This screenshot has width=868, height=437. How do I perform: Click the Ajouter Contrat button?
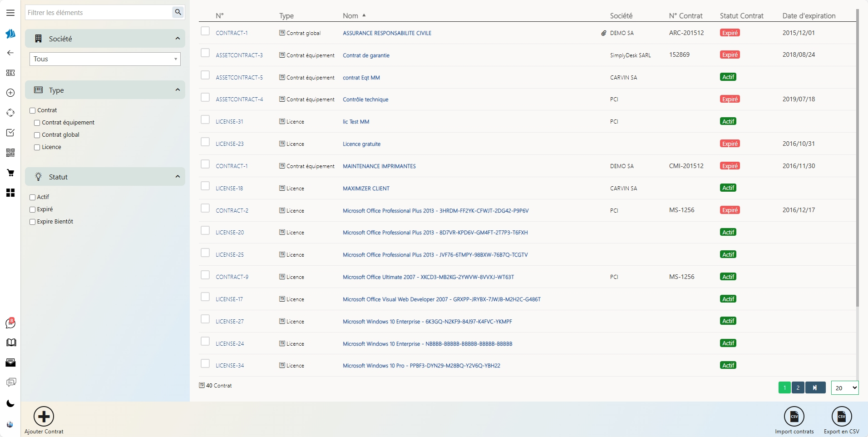pos(44,417)
